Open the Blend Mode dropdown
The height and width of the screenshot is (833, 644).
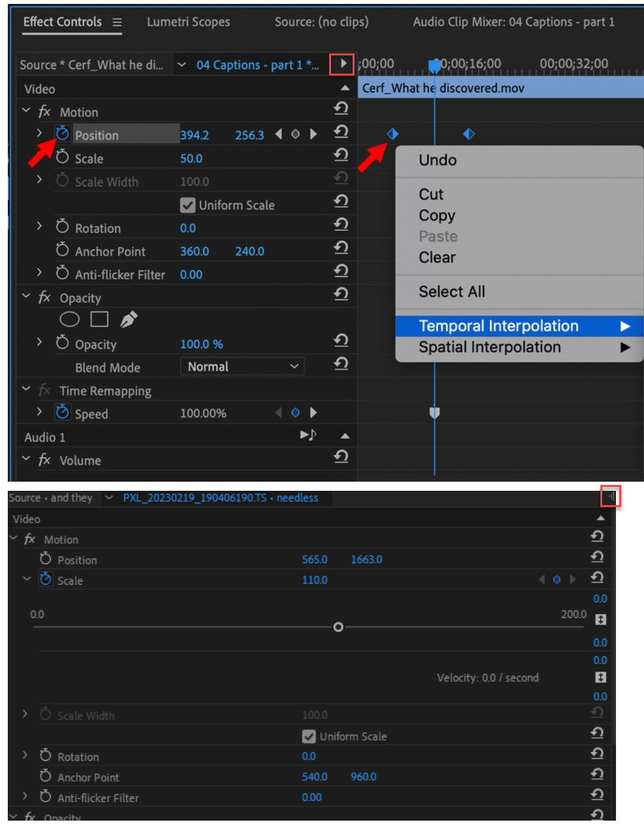click(x=242, y=366)
